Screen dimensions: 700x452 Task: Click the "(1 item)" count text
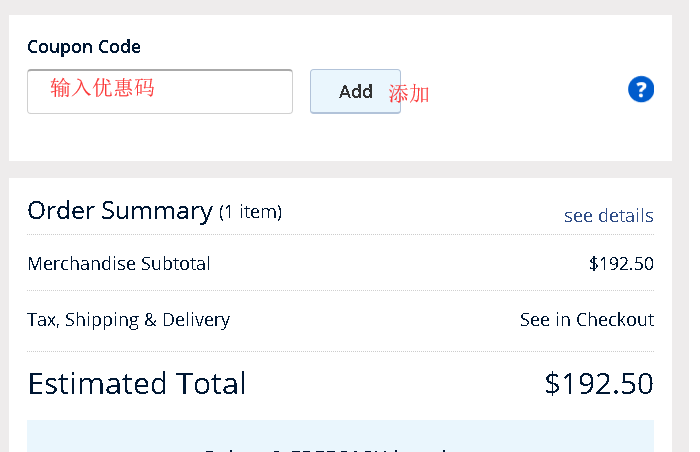coord(250,212)
